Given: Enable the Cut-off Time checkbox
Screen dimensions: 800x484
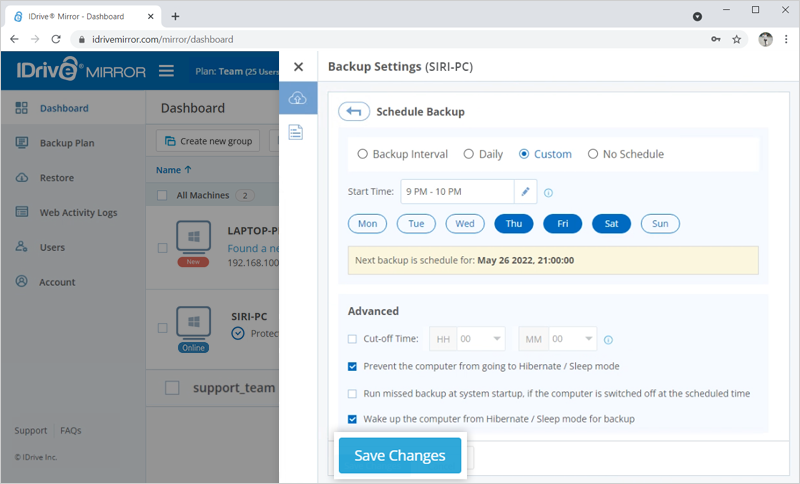Looking at the screenshot, I should click(x=352, y=339).
